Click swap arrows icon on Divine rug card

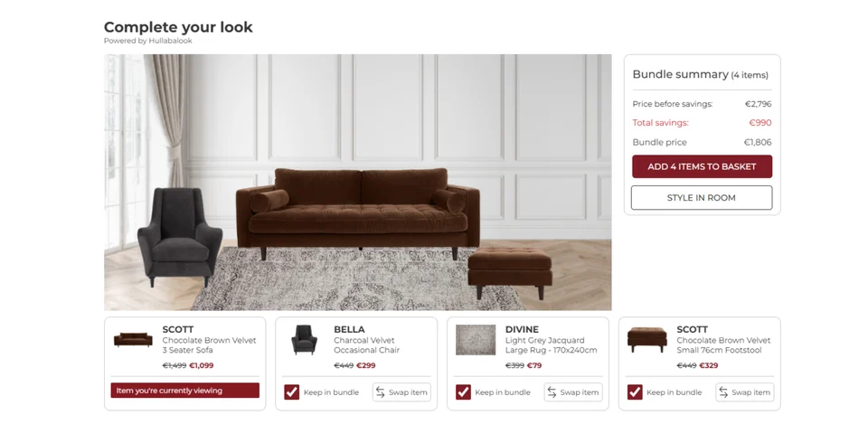pyautogui.click(x=552, y=392)
